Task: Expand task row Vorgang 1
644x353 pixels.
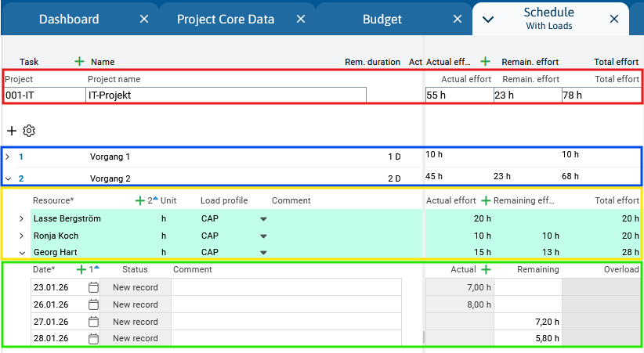Action: pyautogui.click(x=8, y=157)
